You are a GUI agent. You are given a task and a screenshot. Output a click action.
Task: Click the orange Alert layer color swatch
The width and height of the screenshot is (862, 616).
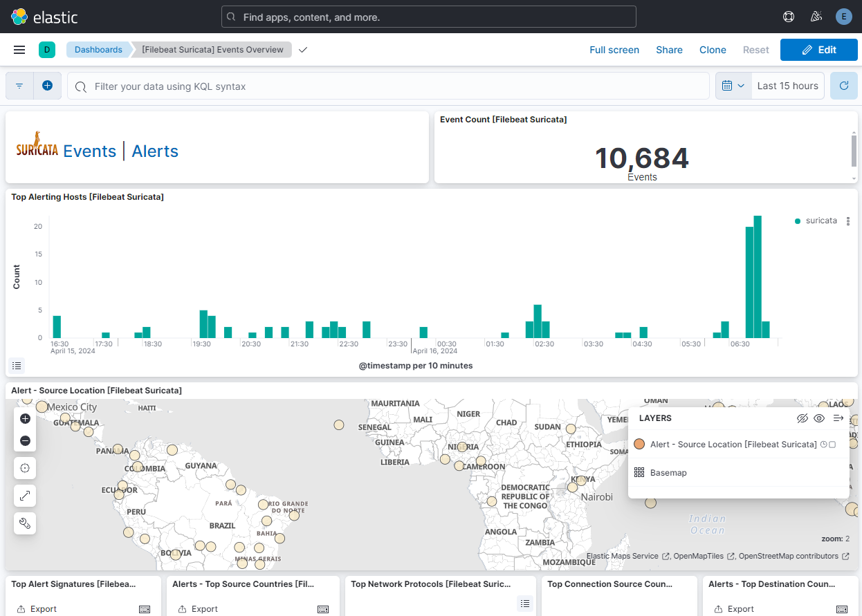coord(639,445)
